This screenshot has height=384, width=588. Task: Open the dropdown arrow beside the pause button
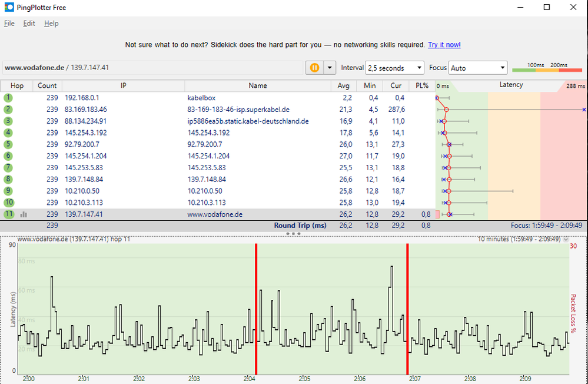[x=330, y=68]
